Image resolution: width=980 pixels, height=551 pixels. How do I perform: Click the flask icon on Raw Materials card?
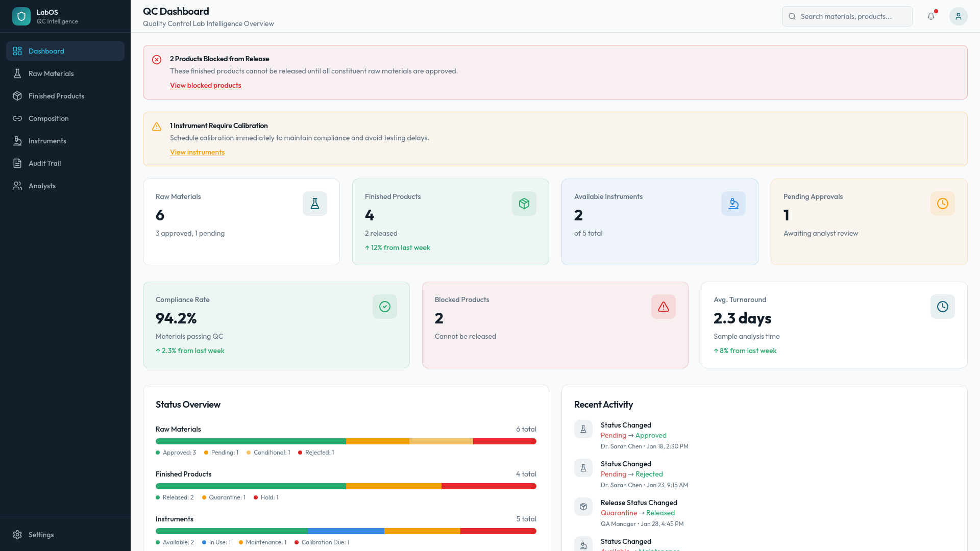315,204
